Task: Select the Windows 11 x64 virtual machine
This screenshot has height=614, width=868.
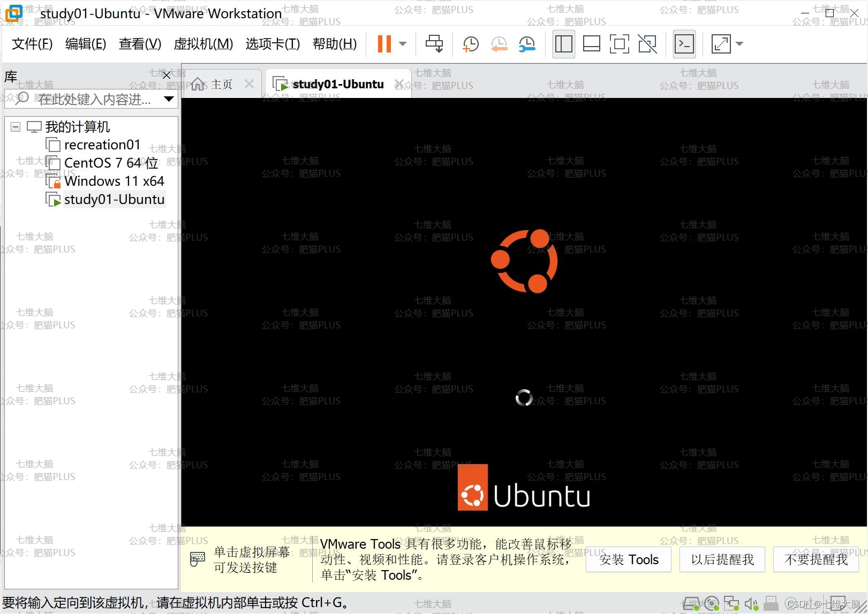Action: click(x=114, y=181)
